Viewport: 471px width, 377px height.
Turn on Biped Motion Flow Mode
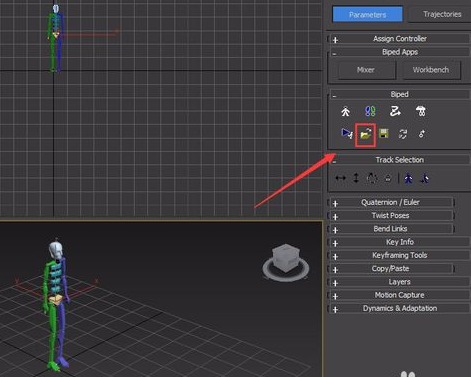coord(395,111)
